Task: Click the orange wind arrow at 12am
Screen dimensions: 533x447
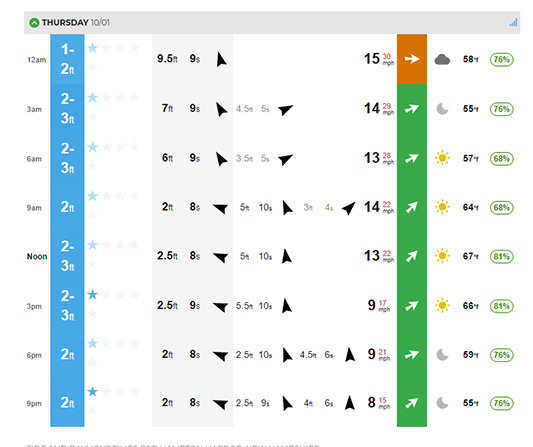Action: [x=412, y=59]
